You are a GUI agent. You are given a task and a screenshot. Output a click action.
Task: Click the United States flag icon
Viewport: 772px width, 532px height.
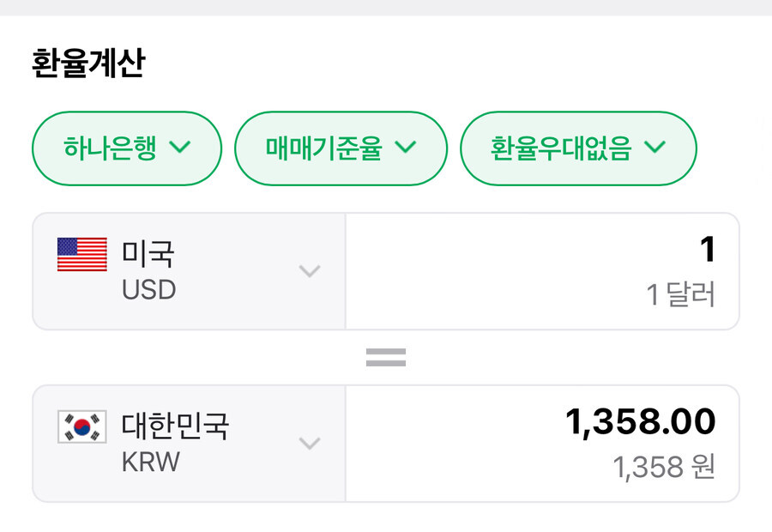pos(82,255)
